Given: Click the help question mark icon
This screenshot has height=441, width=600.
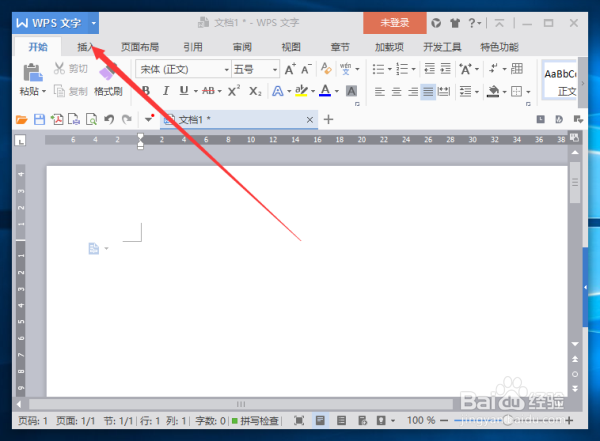Looking at the screenshot, I should tap(472, 23).
